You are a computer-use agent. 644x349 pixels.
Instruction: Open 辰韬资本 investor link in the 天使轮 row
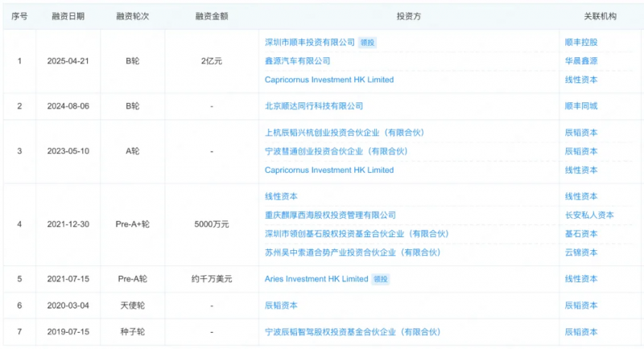click(x=281, y=306)
